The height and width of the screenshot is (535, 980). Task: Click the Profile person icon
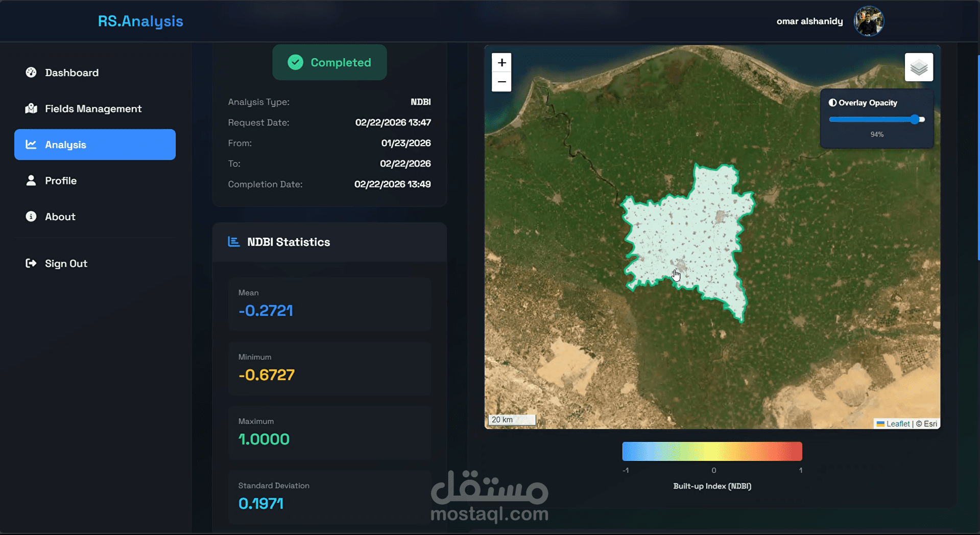[31, 180]
